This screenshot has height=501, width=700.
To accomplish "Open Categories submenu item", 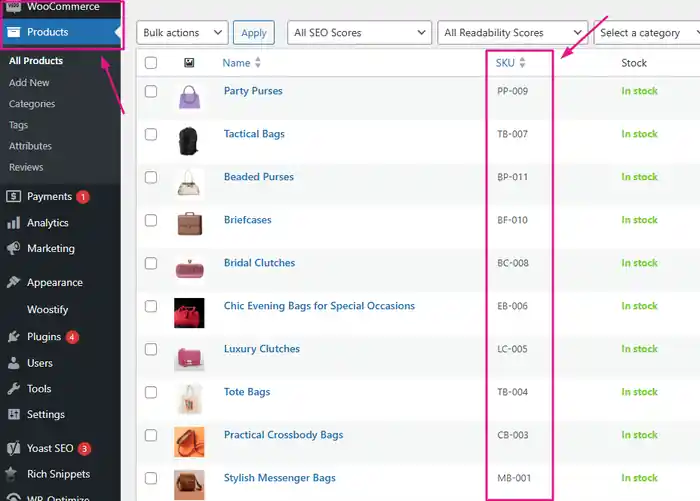I will [32, 104].
